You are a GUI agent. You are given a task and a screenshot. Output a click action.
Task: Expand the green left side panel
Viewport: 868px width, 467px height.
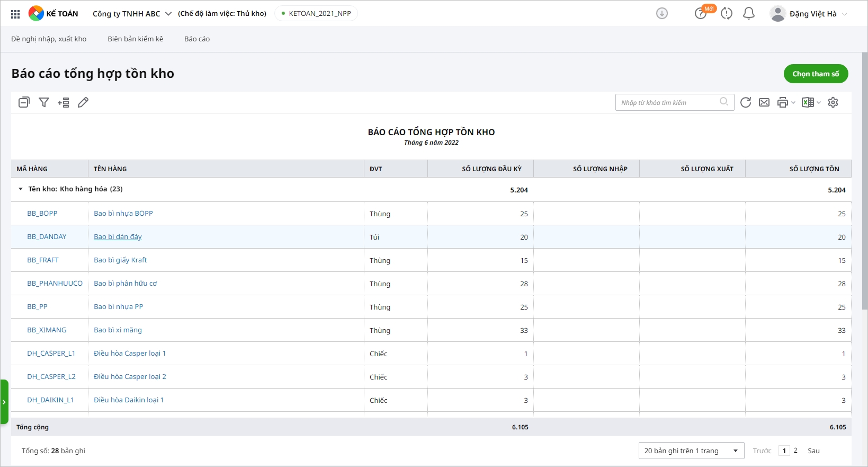(4, 402)
